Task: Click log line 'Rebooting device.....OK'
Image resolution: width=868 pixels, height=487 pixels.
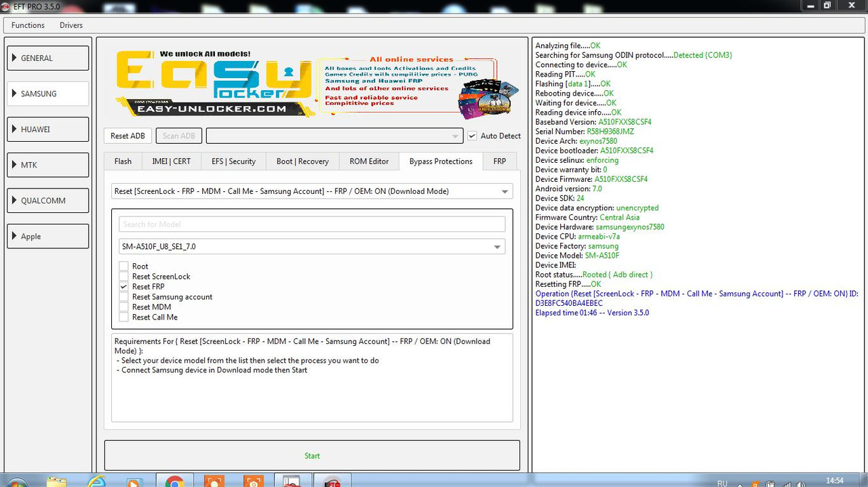Action: pyautogui.click(x=574, y=94)
